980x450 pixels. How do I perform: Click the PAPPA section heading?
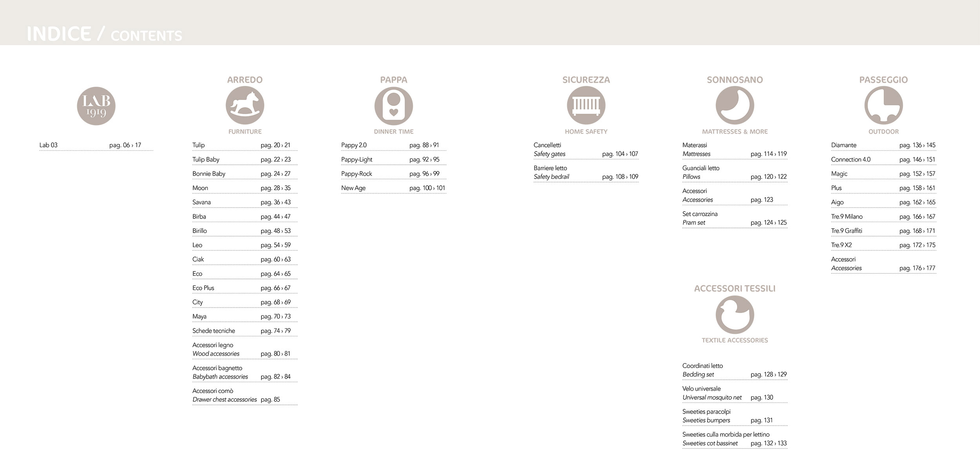394,80
